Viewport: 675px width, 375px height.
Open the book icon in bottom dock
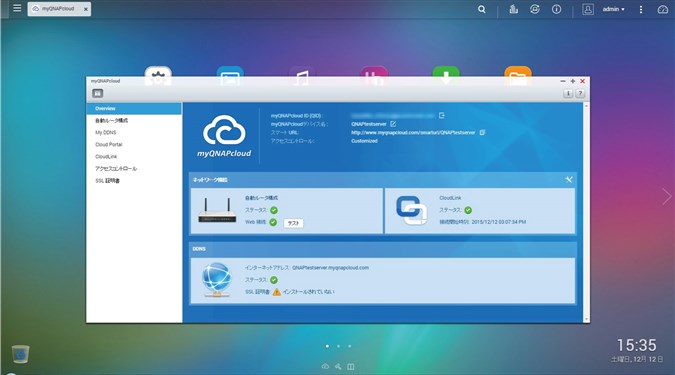[351, 366]
